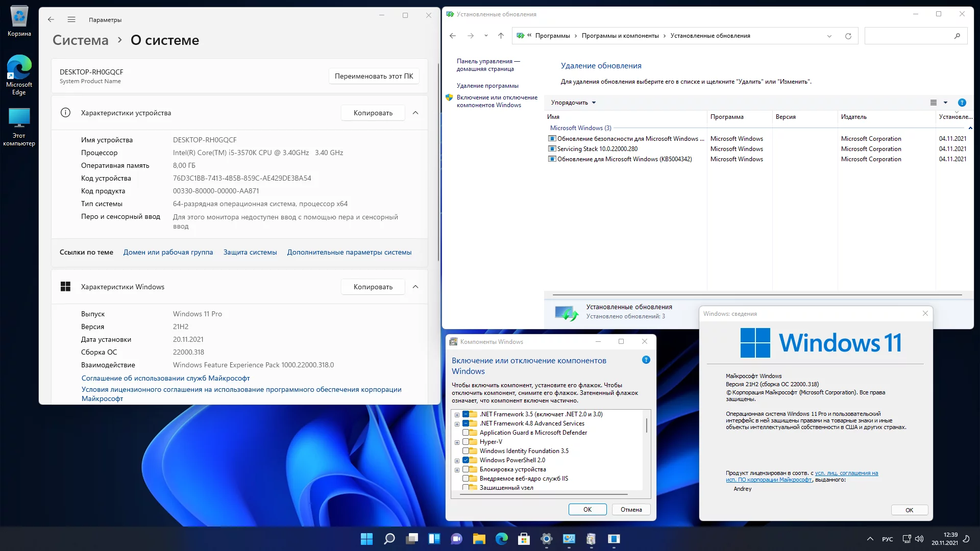The image size is (980, 551).
Task: Click the Settings gear icon on taskbar
Action: [546, 539]
